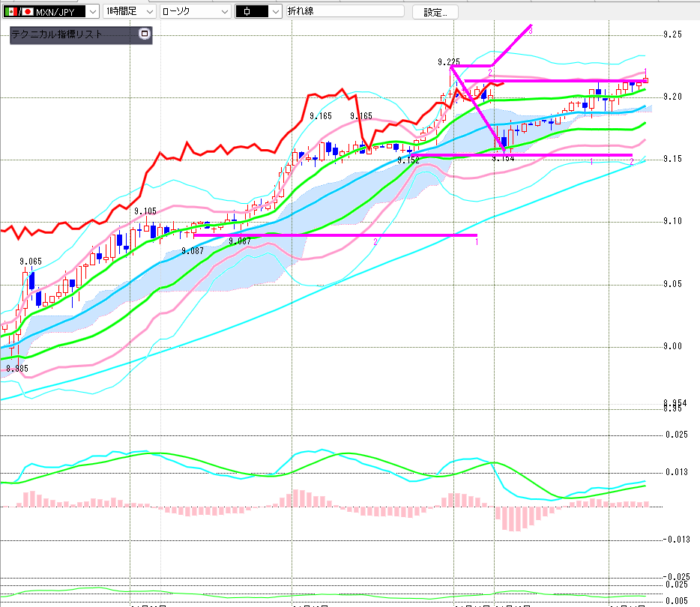
Task: Open the 1時間足 timeframe dropdown
Action: point(148,12)
